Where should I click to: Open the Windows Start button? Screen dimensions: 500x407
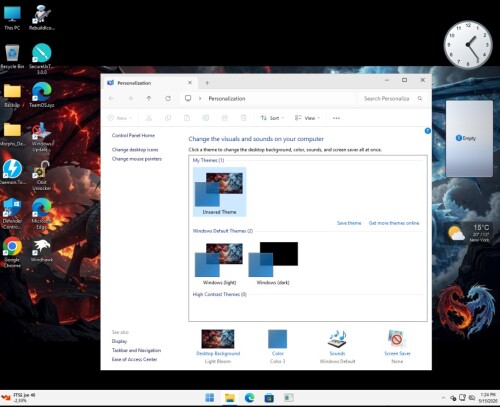(210, 397)
